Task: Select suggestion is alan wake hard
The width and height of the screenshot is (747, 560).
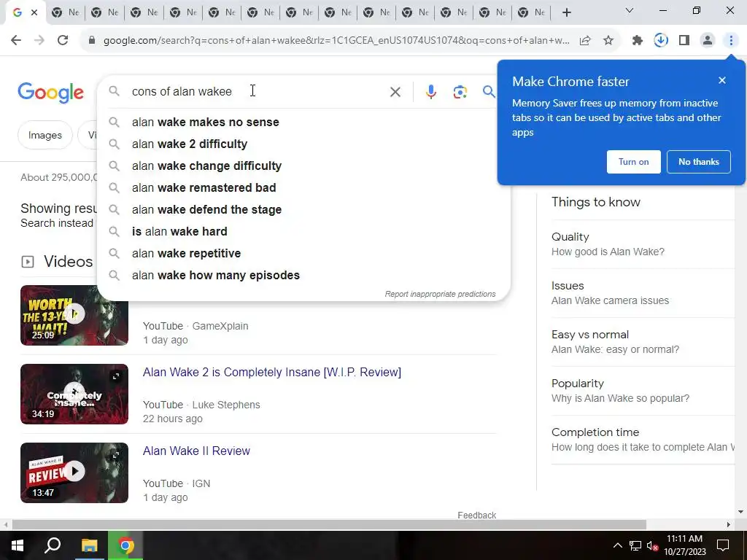Action: coord(303,231)
